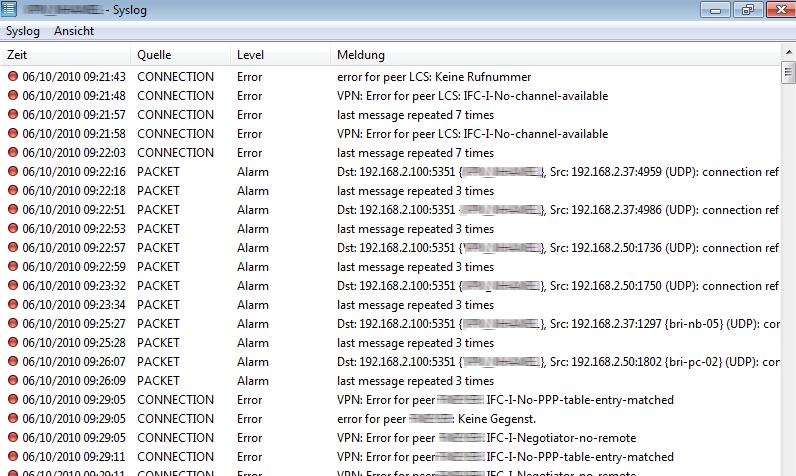
Task: Open the Ansicht menu
Action: [74, 31]
